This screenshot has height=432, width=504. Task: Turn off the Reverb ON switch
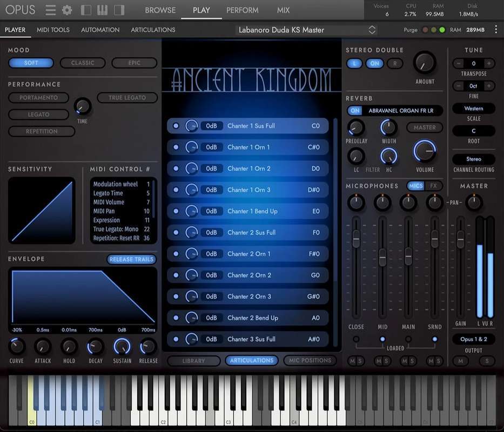354,111
